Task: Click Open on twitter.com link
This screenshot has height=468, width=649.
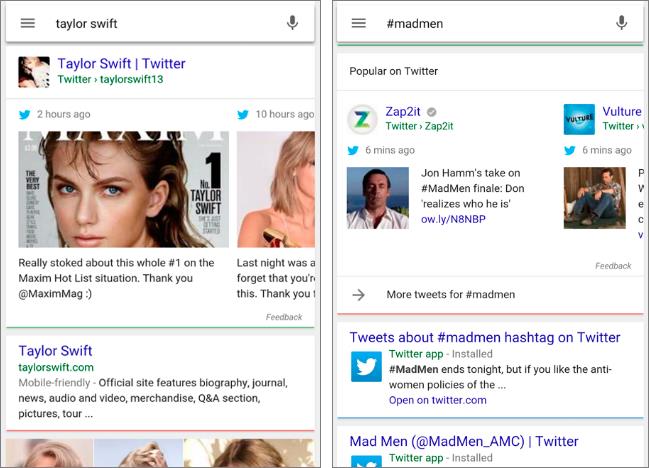Action: 437,400
